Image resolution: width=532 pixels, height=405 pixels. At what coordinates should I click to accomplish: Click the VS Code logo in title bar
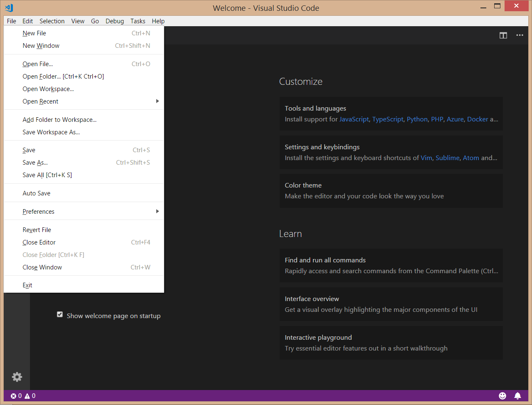click(x=9, y=7)
